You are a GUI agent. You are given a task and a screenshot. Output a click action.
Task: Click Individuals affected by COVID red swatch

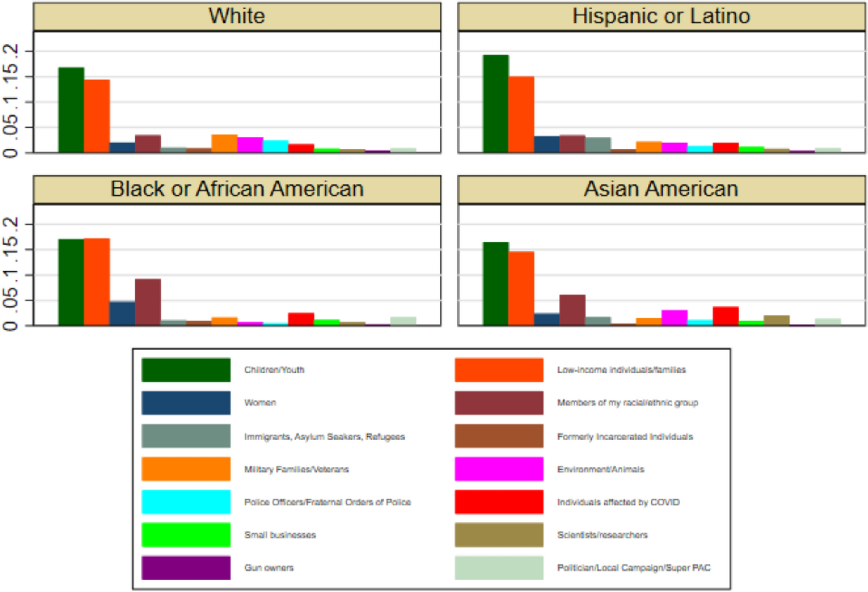(499, 502)
